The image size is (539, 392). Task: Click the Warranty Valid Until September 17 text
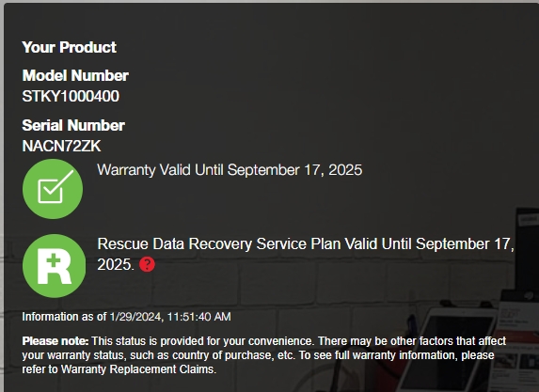(230, 170)
